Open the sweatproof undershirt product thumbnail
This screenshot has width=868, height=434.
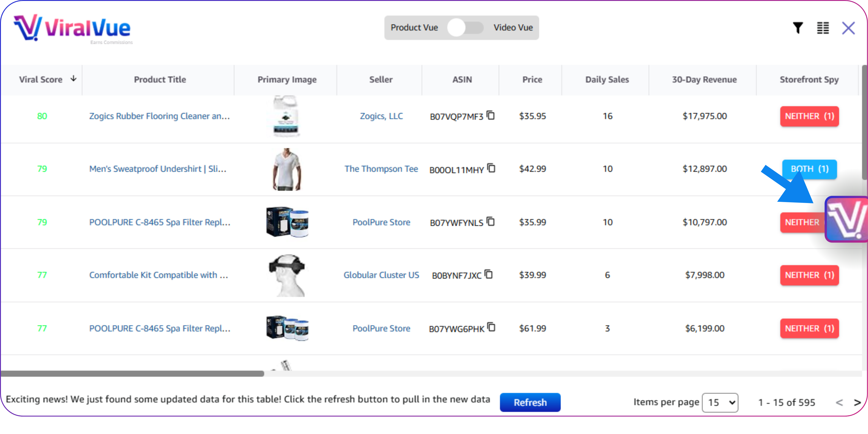287,169
